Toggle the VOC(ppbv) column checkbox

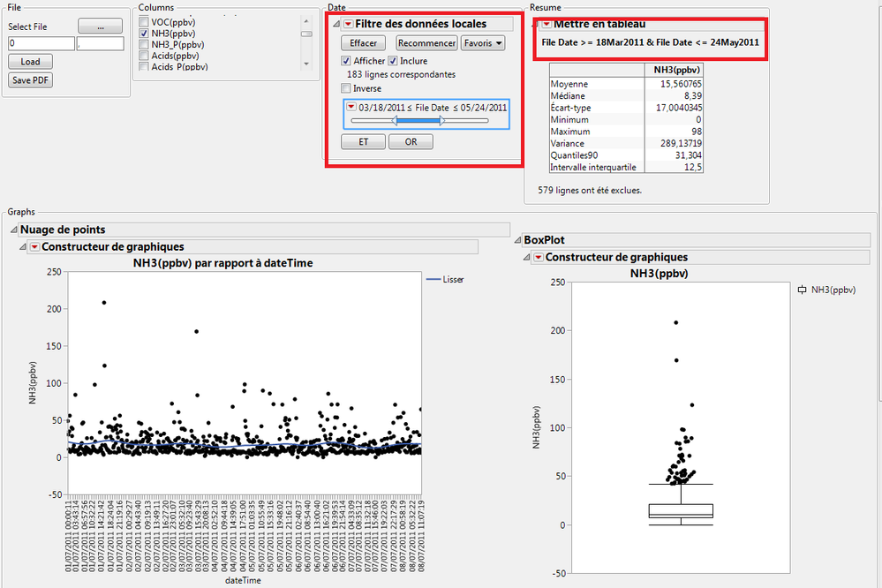[x=144, y=22]
